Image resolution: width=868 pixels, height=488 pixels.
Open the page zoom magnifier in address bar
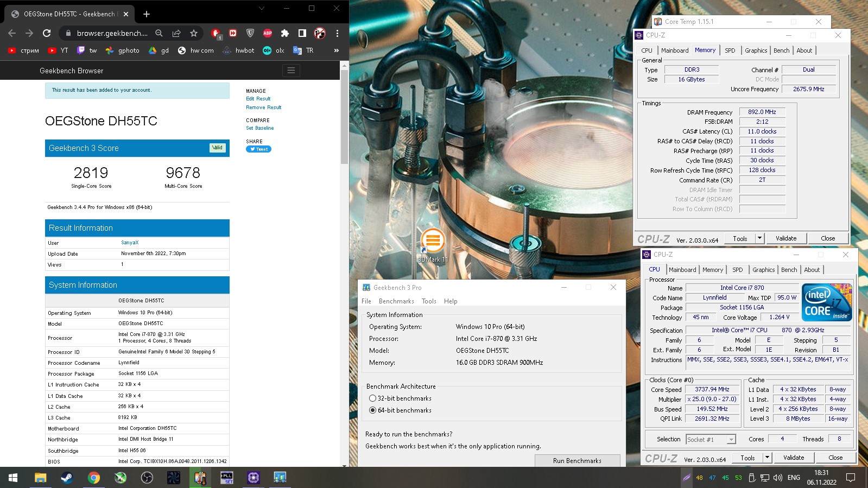159,33
